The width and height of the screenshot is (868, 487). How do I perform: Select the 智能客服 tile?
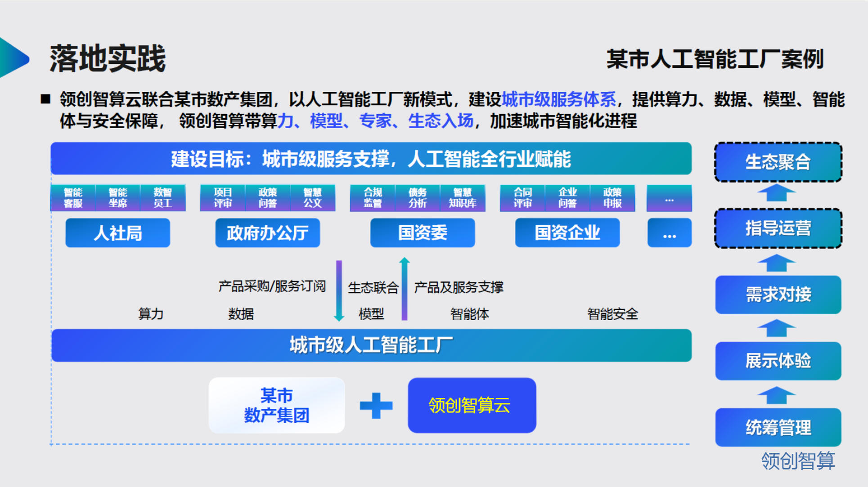(73, 198)
